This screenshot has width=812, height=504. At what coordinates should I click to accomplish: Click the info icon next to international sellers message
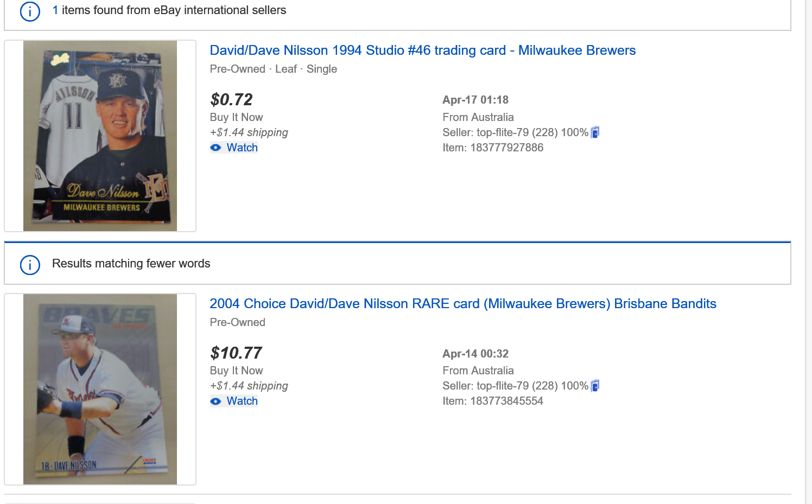pos(30,11)
